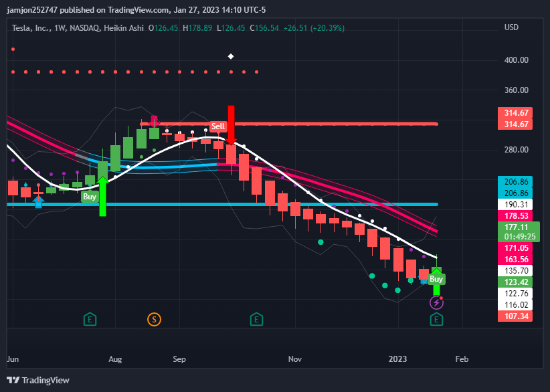Select the USD currency label on the price axis
The width and height of the screenshot is (550, 392).
(511, 28)
